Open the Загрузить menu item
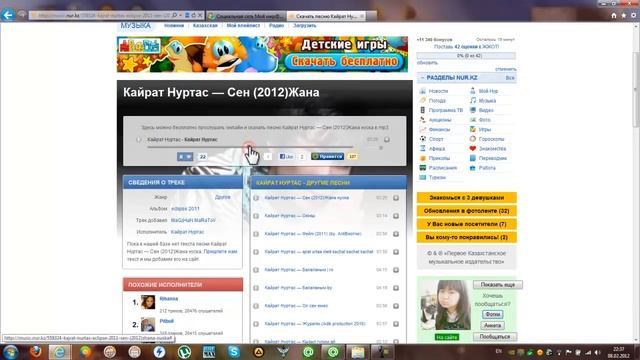640x360 pixels. pos(304,25)
